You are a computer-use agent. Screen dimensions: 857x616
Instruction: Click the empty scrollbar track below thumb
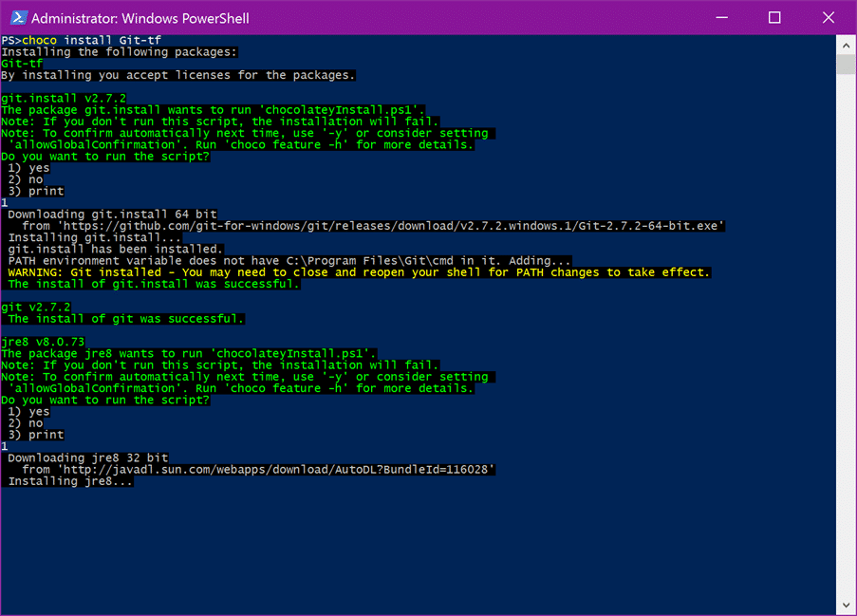pos(846,333)
